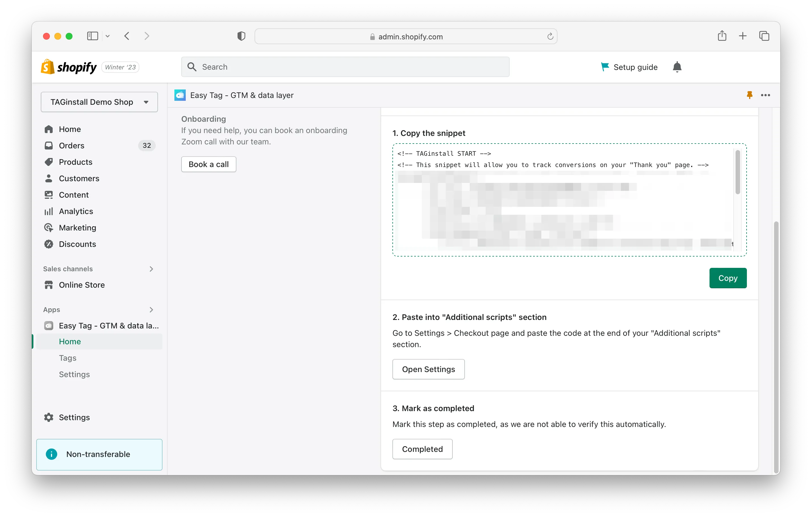Click the snippet box vertical scrollbar
The height and width of the screenshot is (517, 812).
tap(738, 172)
